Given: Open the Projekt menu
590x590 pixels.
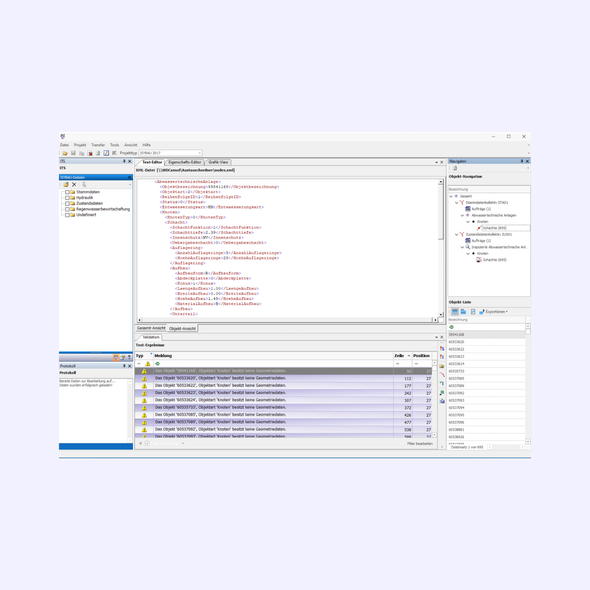Looking at the screenshot, I should [x=80, y=145].
